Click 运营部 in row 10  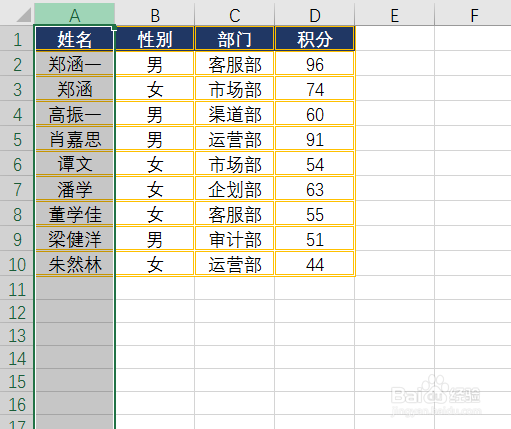pyautogui.click(x=235, y=264)
